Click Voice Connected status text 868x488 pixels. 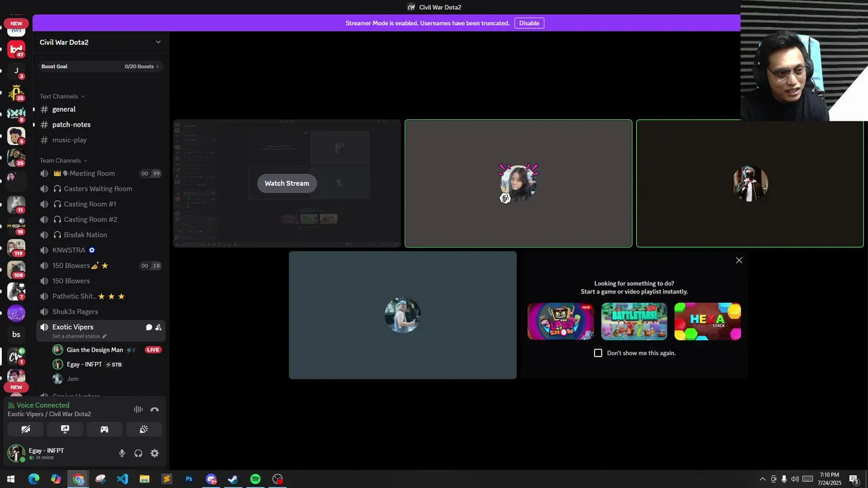point(43,405)
